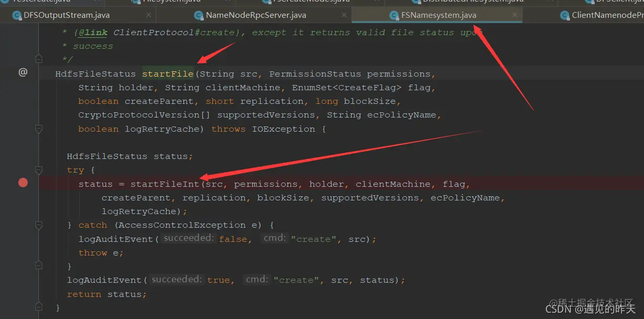Image resolution: width=644 pixels, height=319 pixels.
Task: Click the startFile method name
Action: (x=168, y=74)
